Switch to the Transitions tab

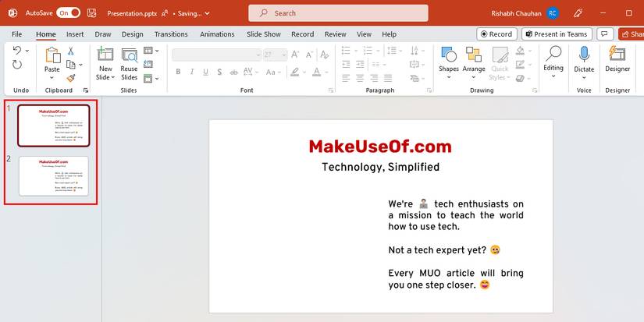171,34
